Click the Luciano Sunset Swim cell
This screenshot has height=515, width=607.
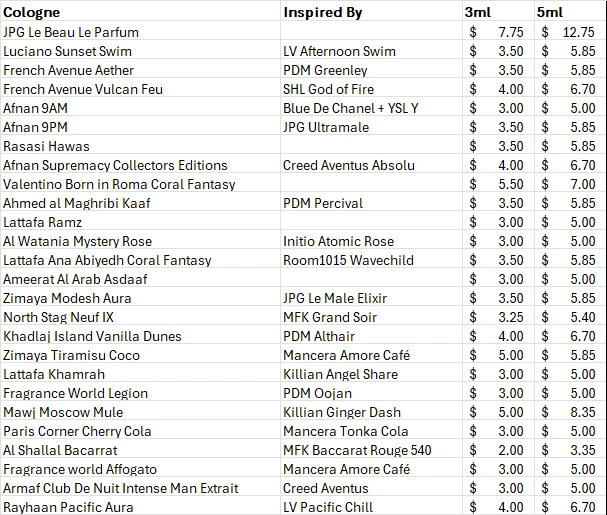(x=141, y=51)
